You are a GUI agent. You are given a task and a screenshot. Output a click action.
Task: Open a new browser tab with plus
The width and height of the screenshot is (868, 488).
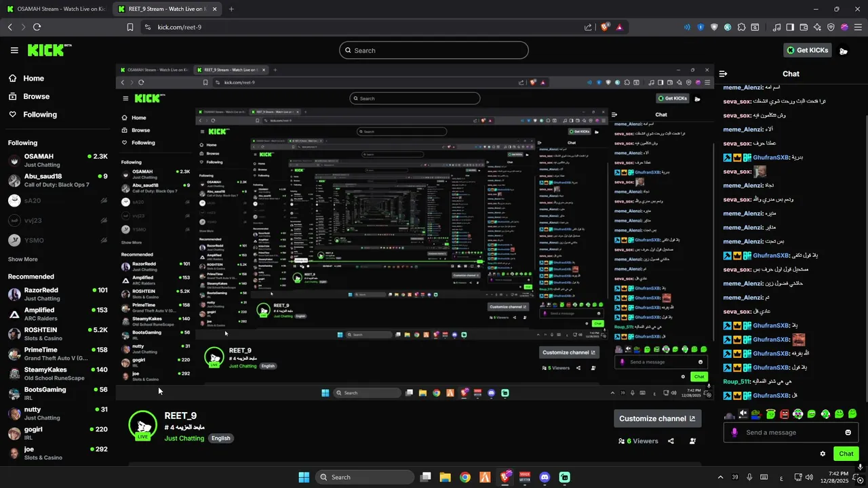click(231, 9)
